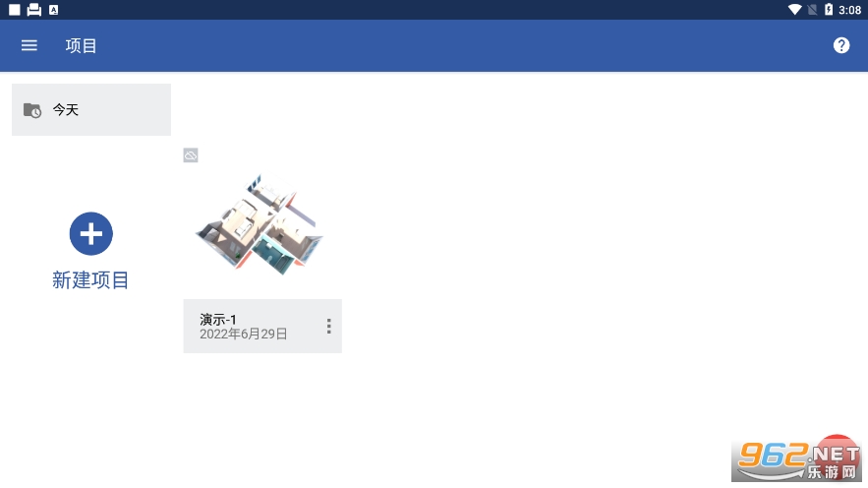Click the 962.NET watermark logo
The height and width of the screenshot is (488, 868).
point(797,458)
